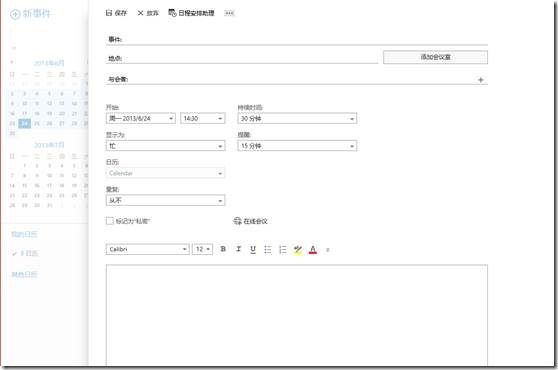The height and width of the screenshot is (370, 558).
Task: Select highlighted date 24 in mini calendar
Action: 25,123
